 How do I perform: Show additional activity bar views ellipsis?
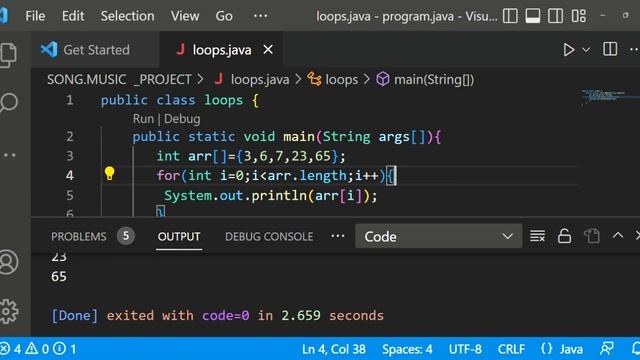click(9, 155)
